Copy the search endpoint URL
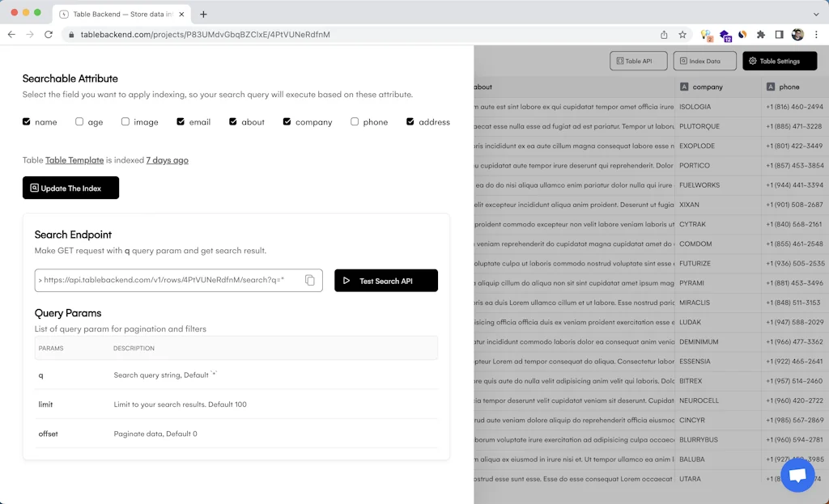829x504 pixels. [310, 280]
